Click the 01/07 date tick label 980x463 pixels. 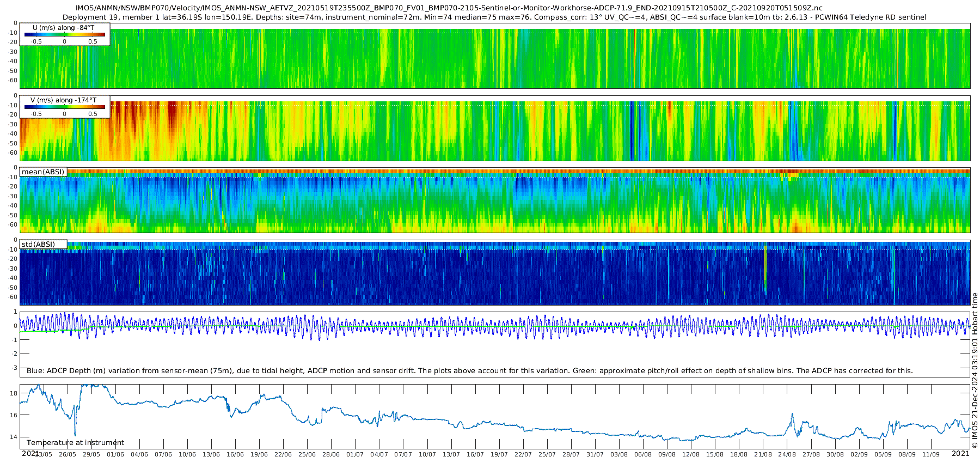tap(355, 454)
